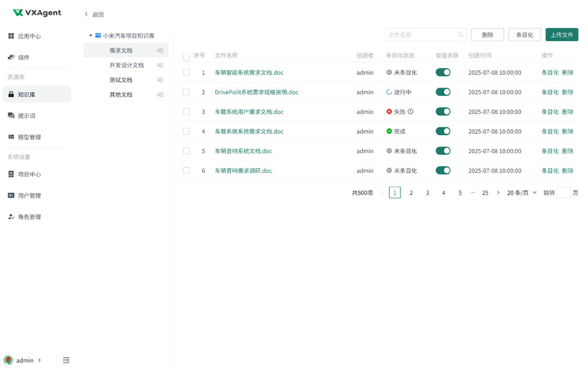Click the 上传文件 button

(561, 35)
